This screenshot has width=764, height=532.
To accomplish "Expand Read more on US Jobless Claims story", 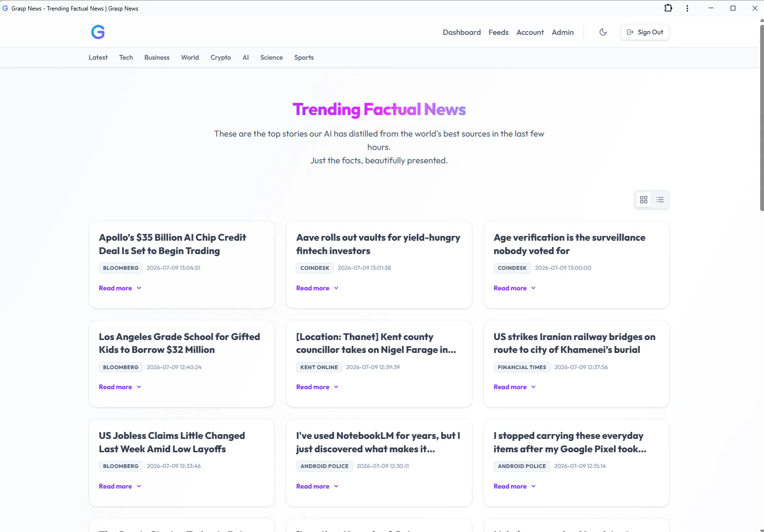I will 120,486.
